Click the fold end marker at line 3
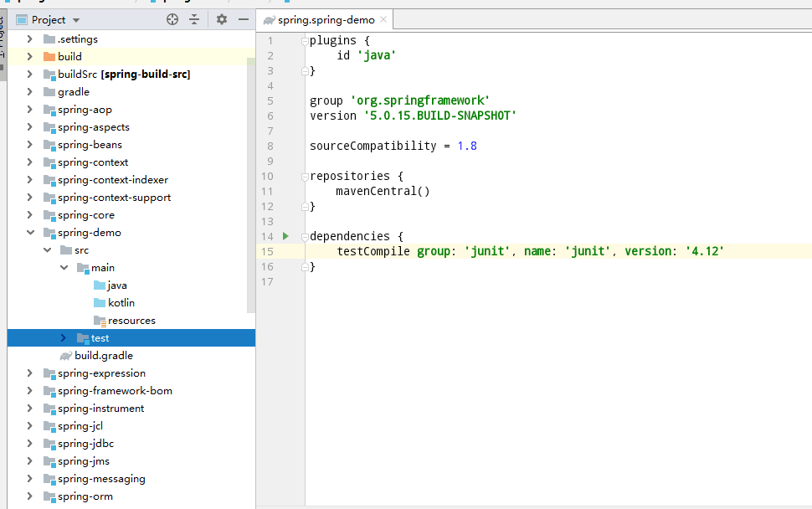The width and height of the screenshot is (812, 509). [305, 71]
